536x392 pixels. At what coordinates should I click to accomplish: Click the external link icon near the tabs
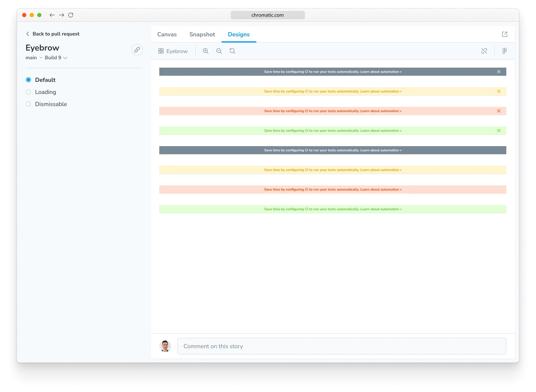click(505, 34)
